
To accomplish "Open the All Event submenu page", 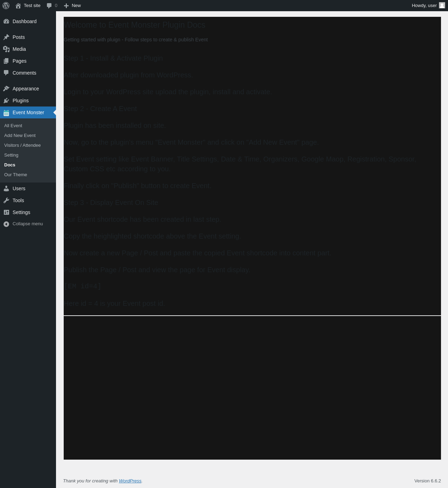I will click(x=28, y=126).
